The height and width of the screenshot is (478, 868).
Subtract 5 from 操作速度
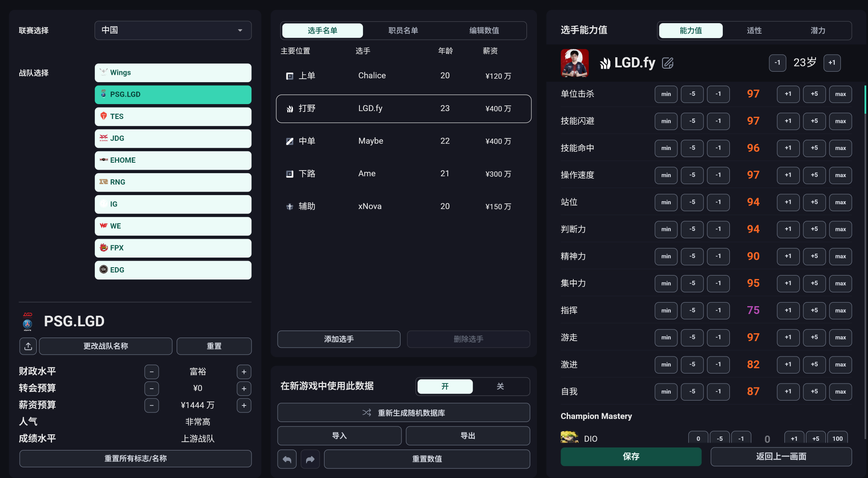point(692,175)
